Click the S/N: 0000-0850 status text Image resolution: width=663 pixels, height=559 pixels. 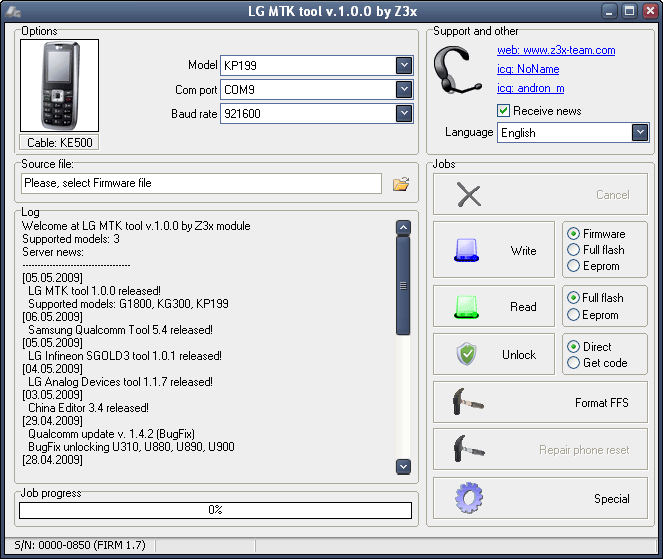[x=80, y=545]
